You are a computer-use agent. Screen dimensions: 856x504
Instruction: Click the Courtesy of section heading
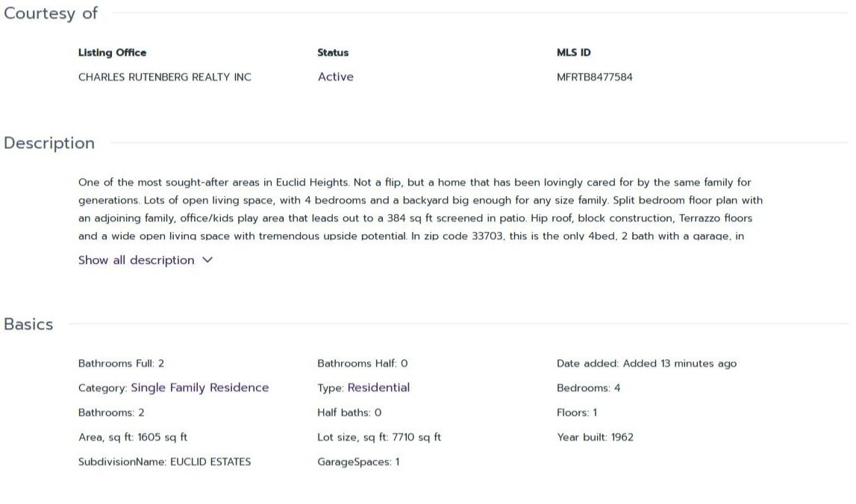point(51,13)
